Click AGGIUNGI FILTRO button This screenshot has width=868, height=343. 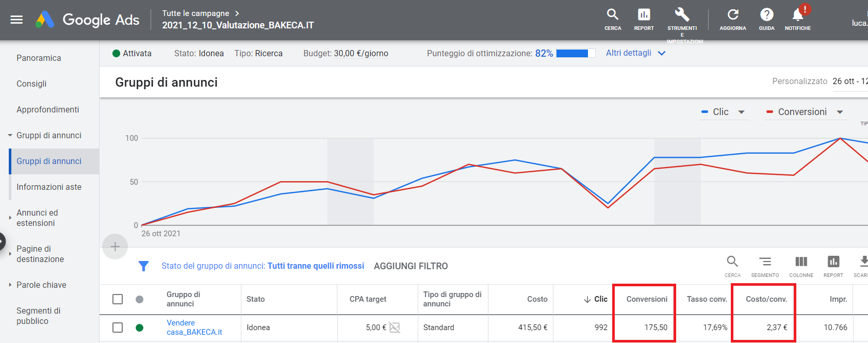[411, 266]
